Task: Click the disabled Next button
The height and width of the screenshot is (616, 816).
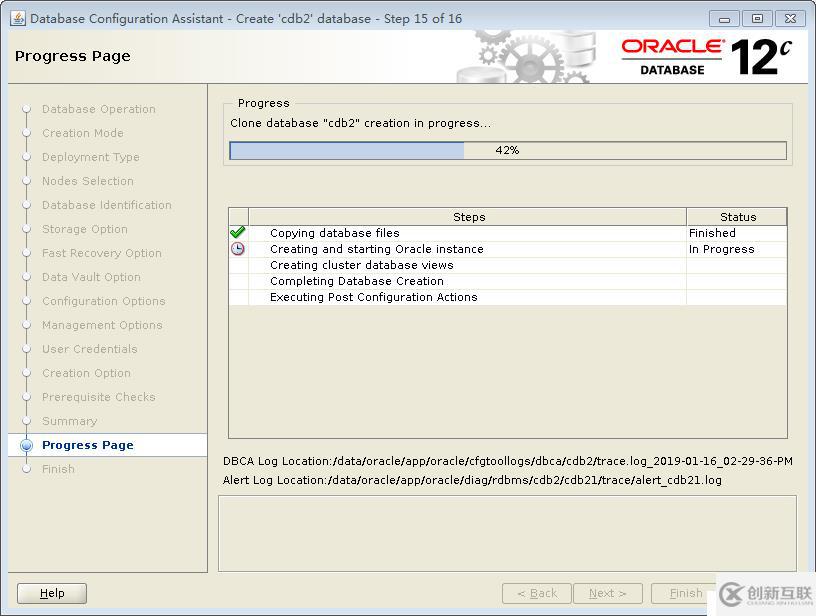Action: (608, 593)
